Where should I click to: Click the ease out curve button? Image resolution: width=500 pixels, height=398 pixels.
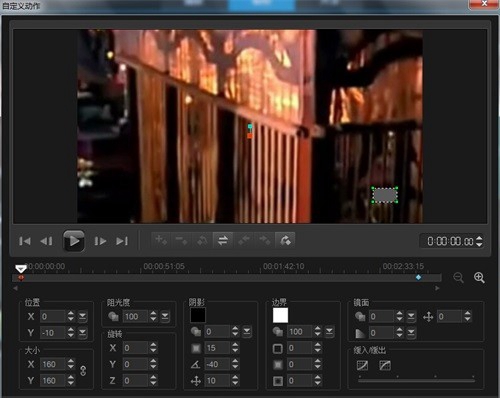385,365
